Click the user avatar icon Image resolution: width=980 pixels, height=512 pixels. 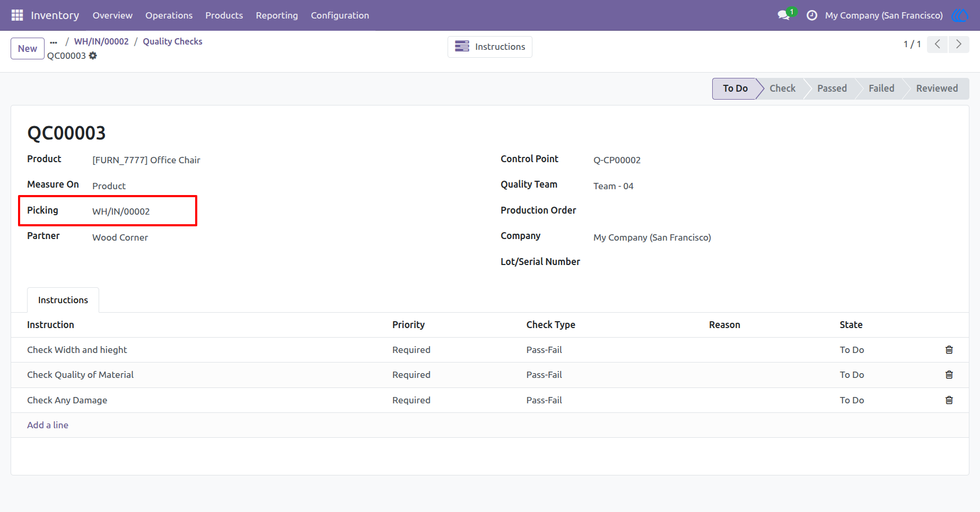pos(960,15)
